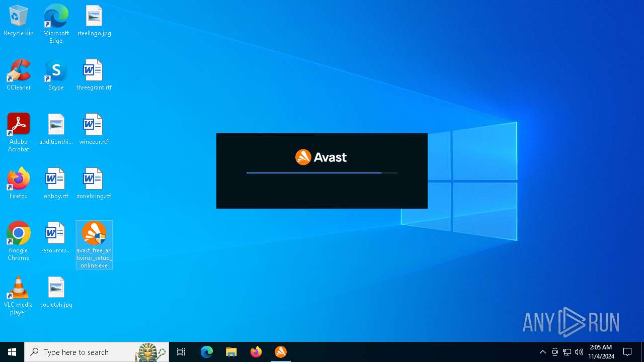Image resolution: width=644 pixels, height=362 pixels.
Task: Open the volume control tray icon
Action: click(x=579, y=352)
